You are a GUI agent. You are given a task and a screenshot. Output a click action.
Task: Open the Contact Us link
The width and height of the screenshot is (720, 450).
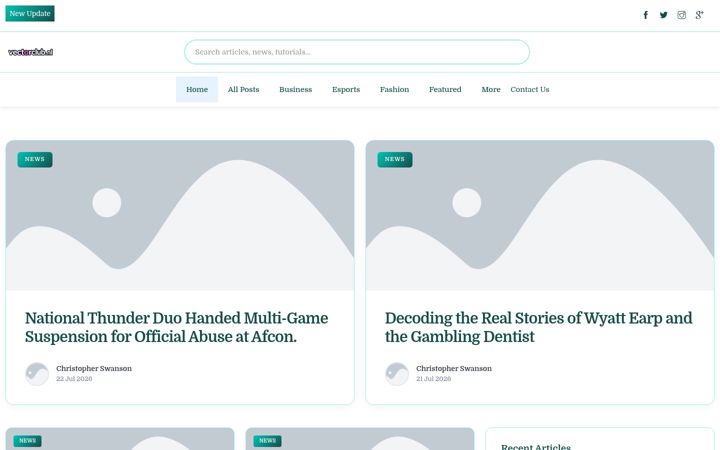pos(530,90)
